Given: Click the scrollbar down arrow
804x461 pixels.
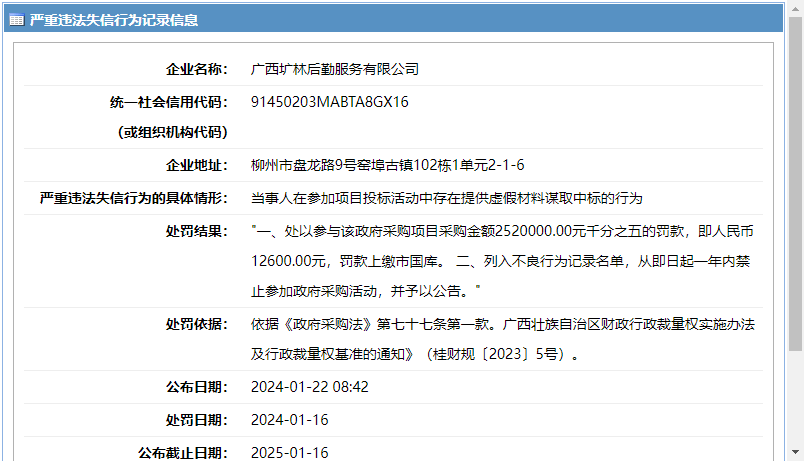Looking at the screenshot, I should [795, 452].
